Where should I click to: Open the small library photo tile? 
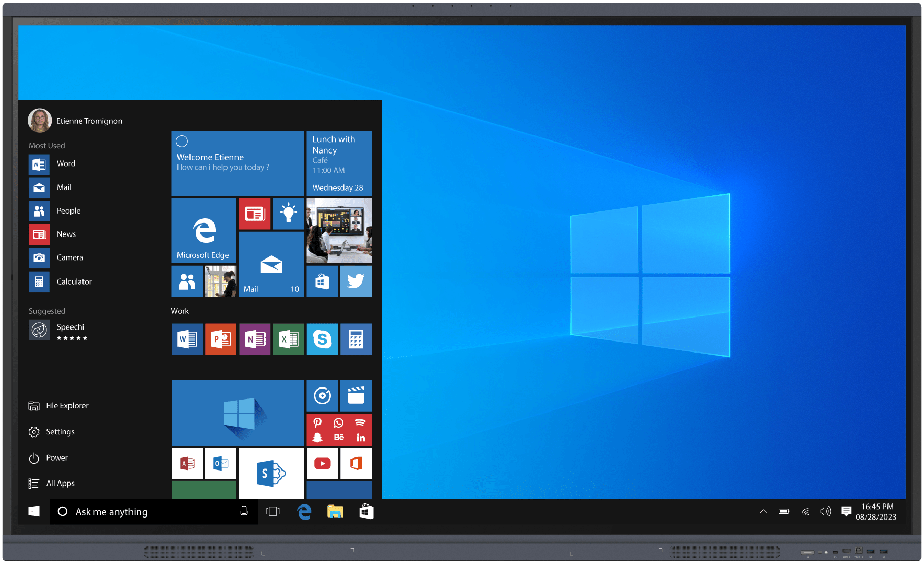click(221, 281)
